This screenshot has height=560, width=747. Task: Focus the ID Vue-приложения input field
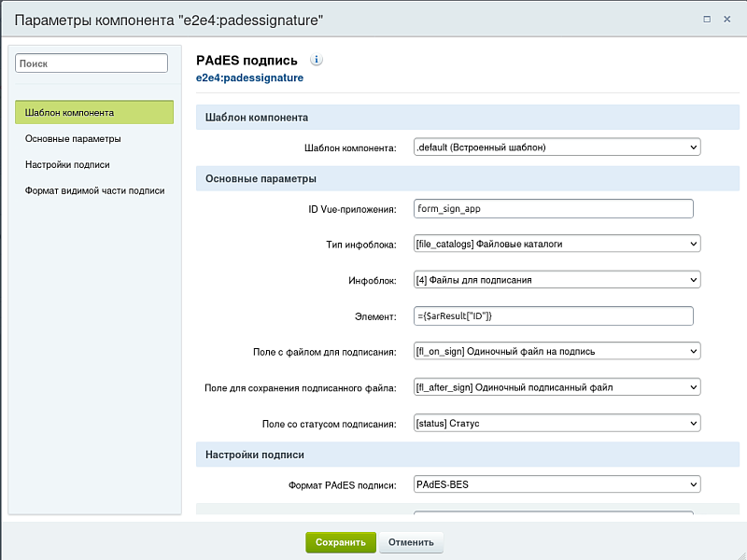(553, 209)
